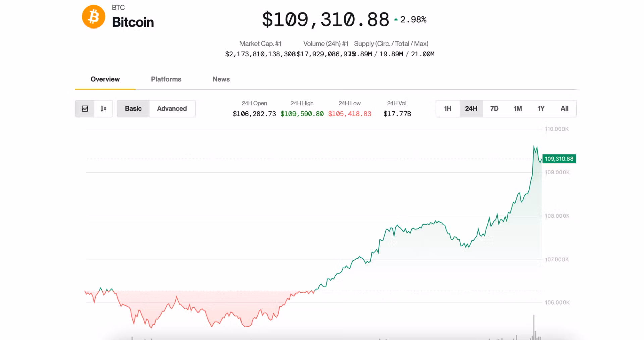644x340 pixels.
Task: Click the Bitcoin name heading
Action: [x=133, y=22]
